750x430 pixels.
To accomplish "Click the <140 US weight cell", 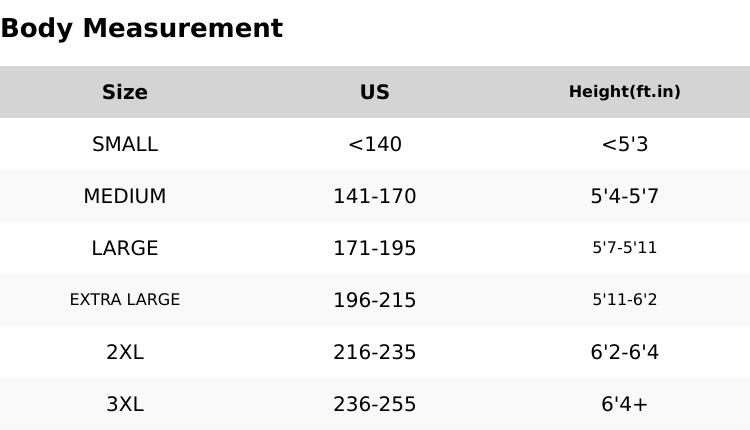I will [375, 144].
